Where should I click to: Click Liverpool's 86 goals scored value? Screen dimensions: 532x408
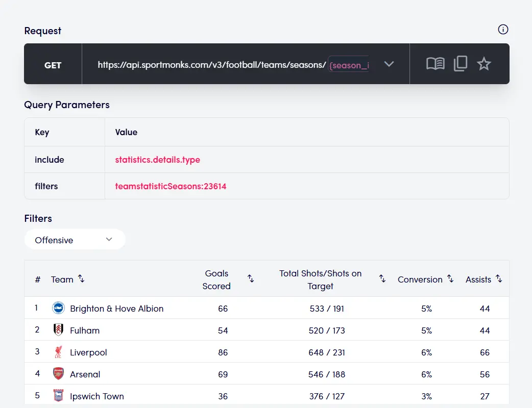(223, 353)
